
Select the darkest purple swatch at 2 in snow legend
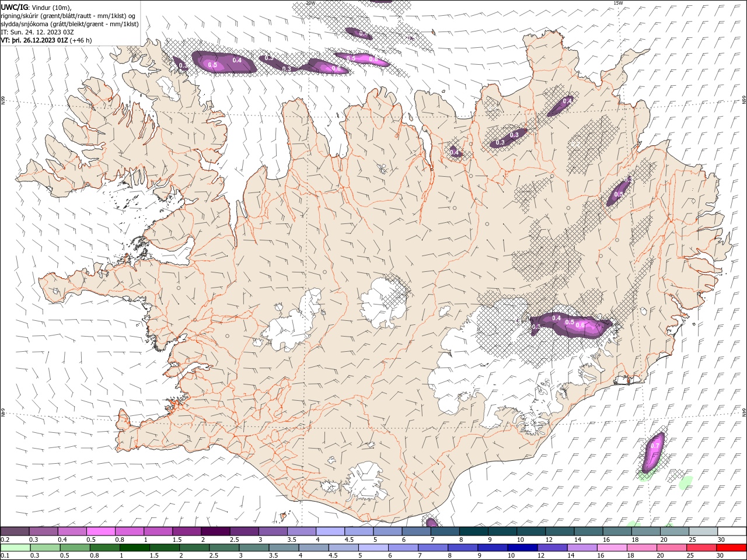pyautogui.click(x=215, y=531)
